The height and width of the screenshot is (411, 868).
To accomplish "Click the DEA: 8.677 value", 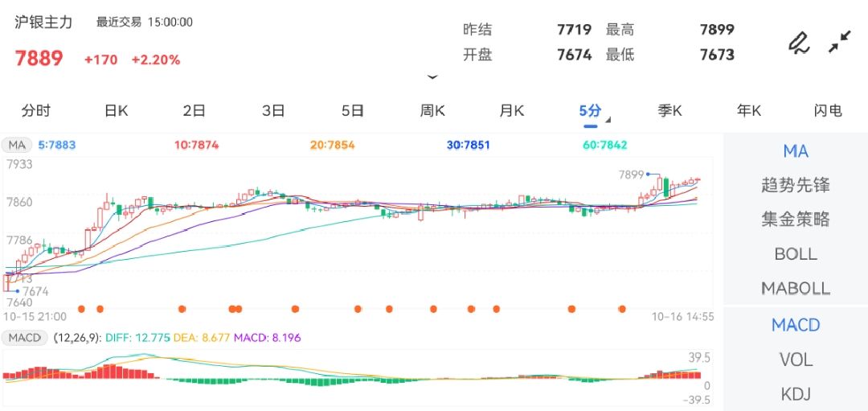I will [202, 337].
